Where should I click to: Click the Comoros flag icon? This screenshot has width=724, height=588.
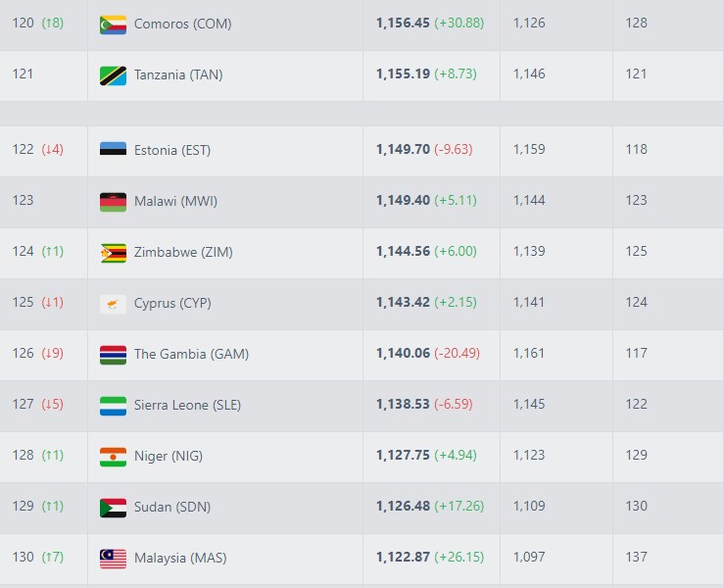(x=113, y=24)
